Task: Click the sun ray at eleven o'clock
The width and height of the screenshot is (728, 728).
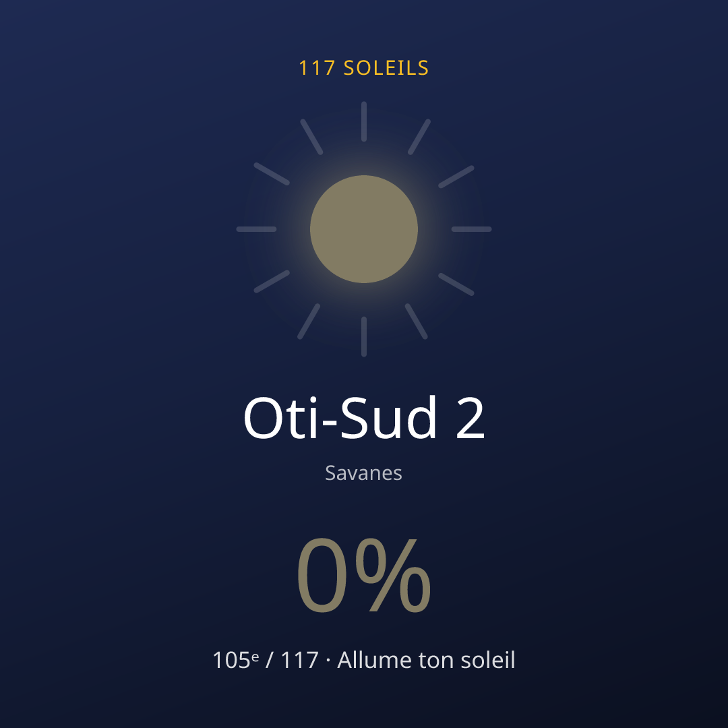Action: click(x=311, y=137)
